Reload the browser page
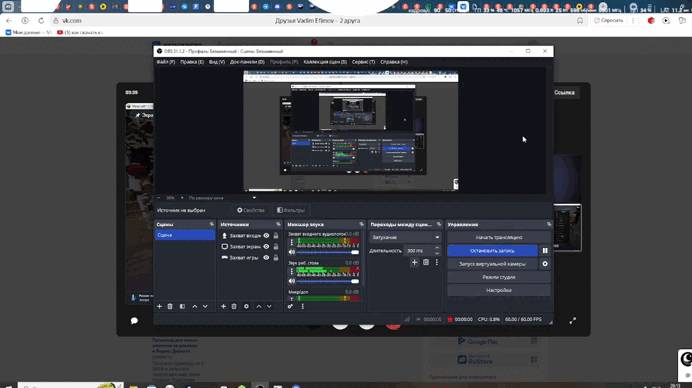The height and width of the screenshot is (388, 692). click(41, 21)
